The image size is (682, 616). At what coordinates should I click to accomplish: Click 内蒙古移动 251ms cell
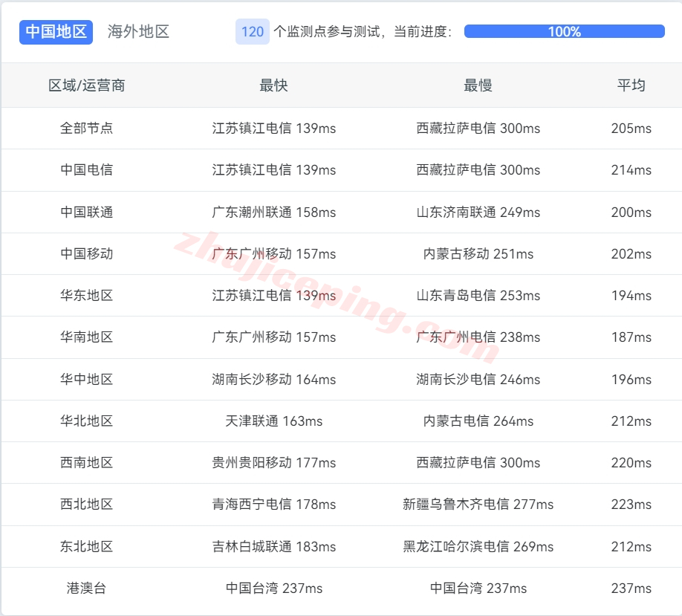(478, 253)
